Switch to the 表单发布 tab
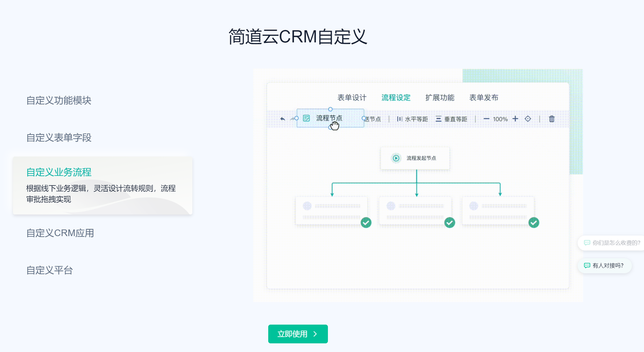 click(x=484, y=98)
